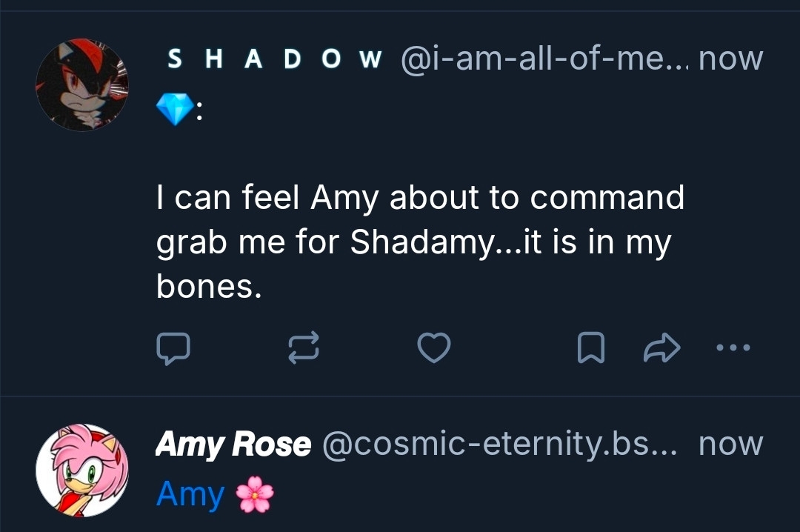The width and height of the screenshot is (800, 532).
Task: Open the three-dot more options menu
Action: point(735,347)
